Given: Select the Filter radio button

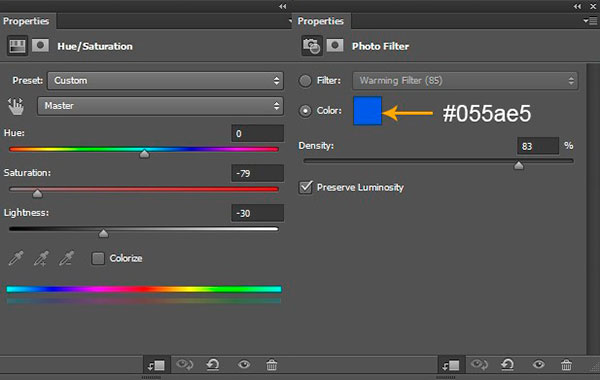Looking at the screenshot, I should click(x=305, y=81).
